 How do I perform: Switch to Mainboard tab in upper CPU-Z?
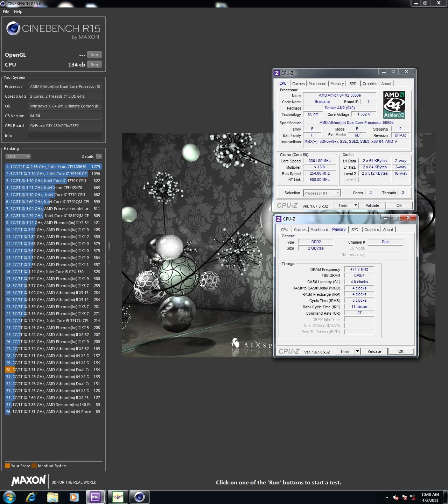317,84
